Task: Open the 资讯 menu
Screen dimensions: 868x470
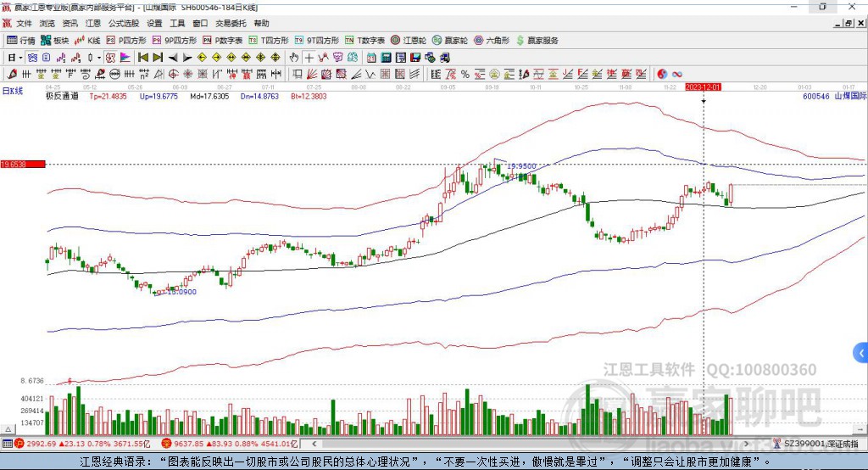Action: [x=70, y=23]
